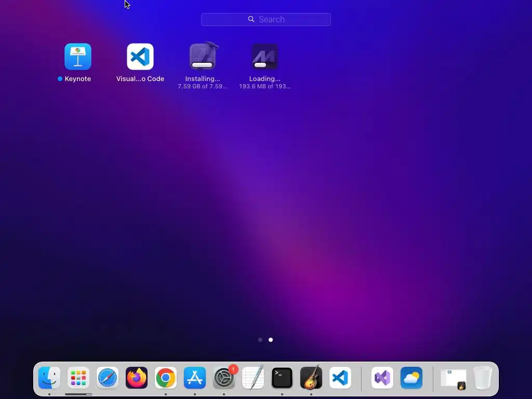Open Visual Studio Code in the Dock
This screenshot has width=532, height=399.
coord(340,378)
